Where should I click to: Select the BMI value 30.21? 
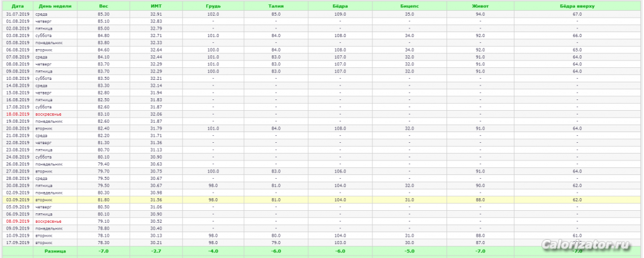coord(156,243)
